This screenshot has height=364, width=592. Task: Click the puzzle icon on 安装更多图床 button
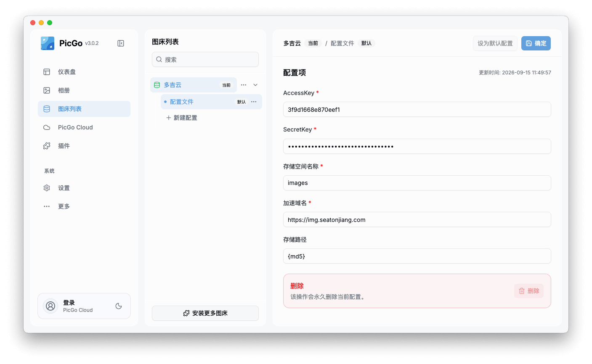[186, 313]
